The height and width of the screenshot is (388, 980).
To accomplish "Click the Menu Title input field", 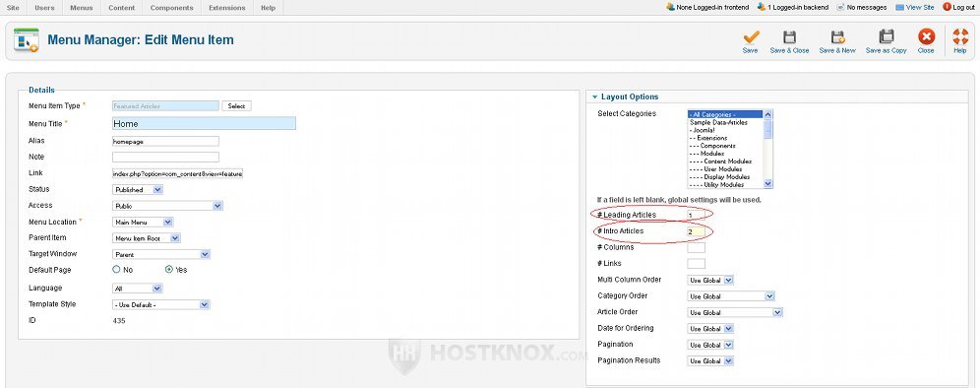I will point(204,124).
